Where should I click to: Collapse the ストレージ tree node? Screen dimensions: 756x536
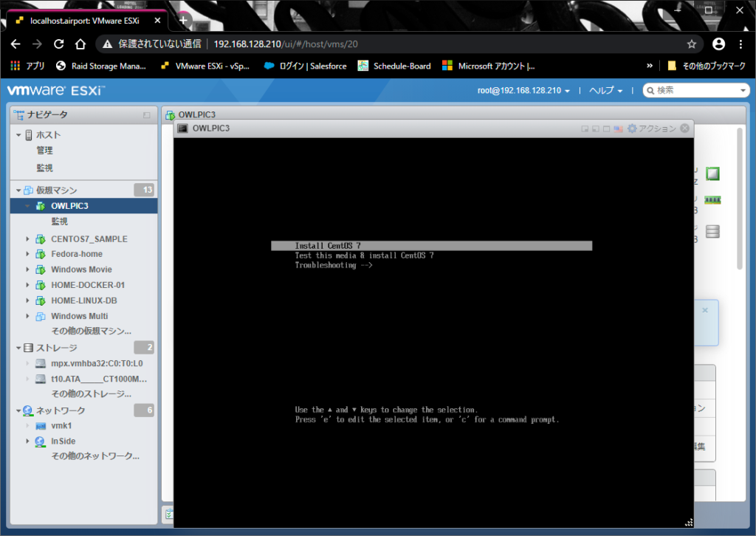[18, 348]
